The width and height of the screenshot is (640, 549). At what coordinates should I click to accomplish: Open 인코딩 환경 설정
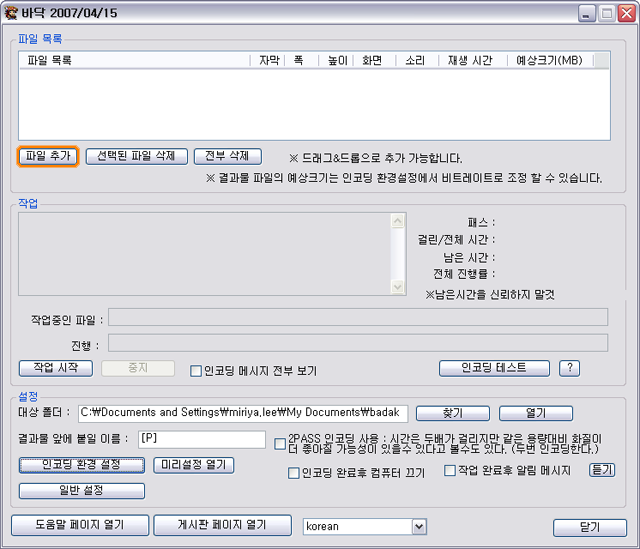(82, 465)
